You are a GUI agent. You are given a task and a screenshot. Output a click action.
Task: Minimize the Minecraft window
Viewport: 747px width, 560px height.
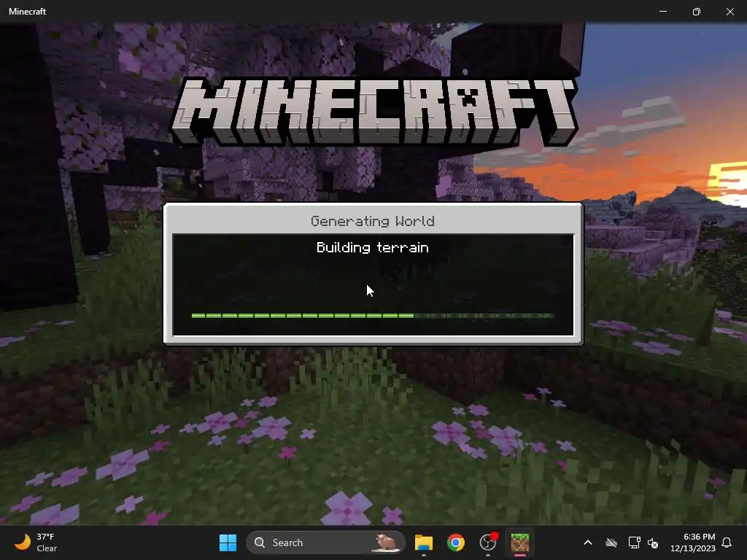point(662,12)
